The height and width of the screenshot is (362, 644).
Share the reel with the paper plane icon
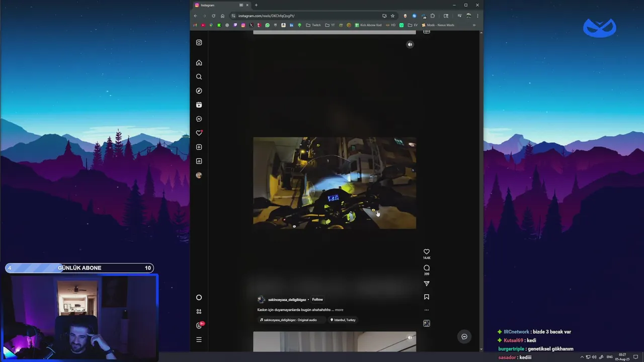click(x=426, y=284)
